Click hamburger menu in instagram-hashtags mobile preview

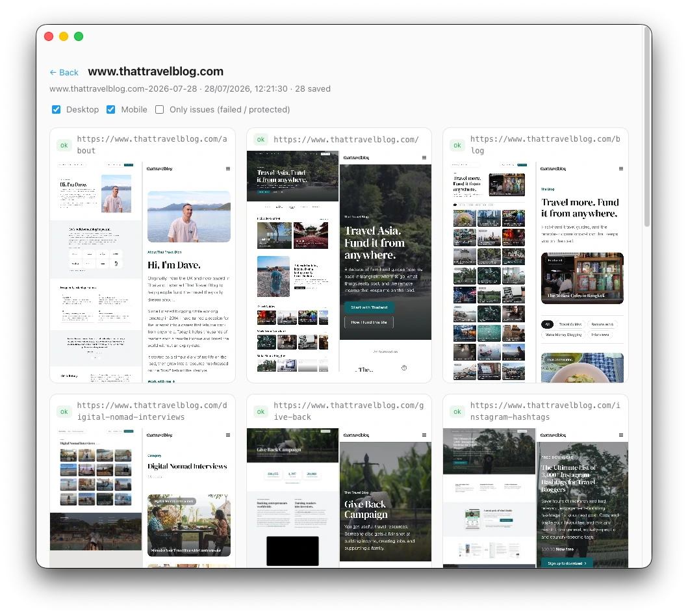[621, 435]
